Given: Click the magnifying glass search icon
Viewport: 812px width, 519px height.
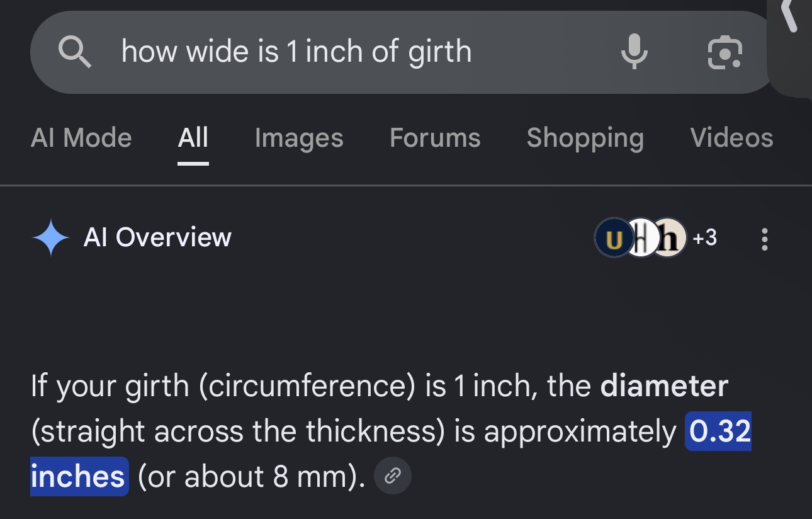Looking at the screenshot, I should [75, 52].
